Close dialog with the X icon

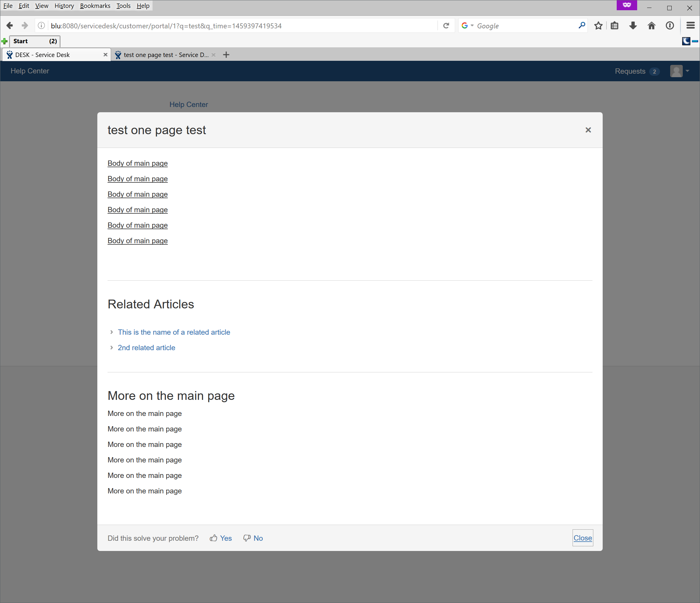click(x=588, y=130)
